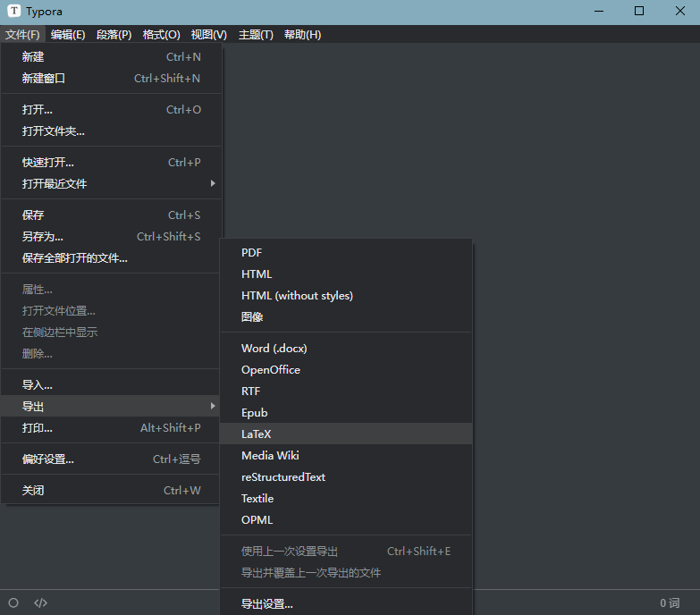The image size is (700, 615).
Task: Open the 格式(O) menu
Action: point(161,34)
